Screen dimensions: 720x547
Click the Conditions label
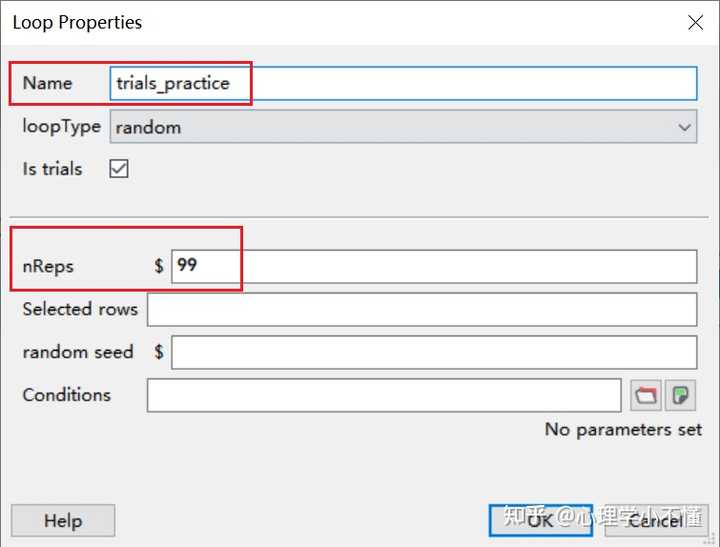[66, 395]
